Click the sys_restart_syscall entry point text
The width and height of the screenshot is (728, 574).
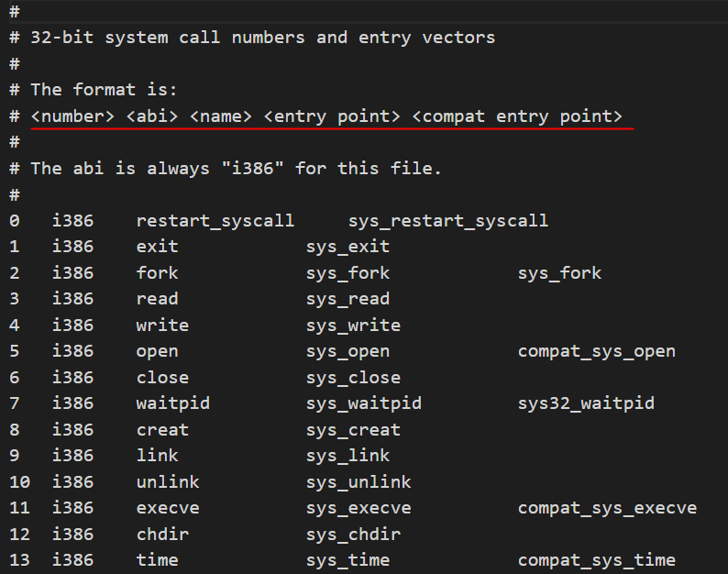[447, 220]
